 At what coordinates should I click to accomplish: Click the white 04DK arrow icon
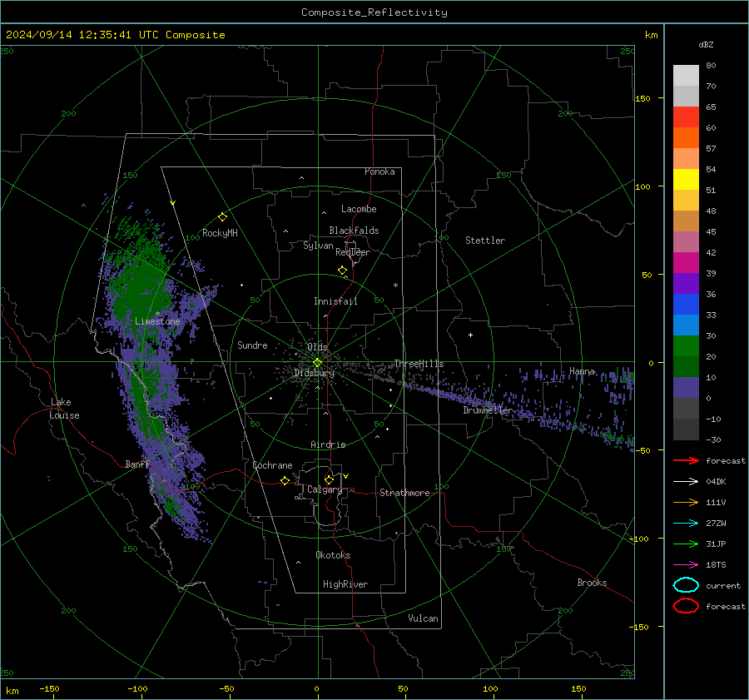[686, 482]
